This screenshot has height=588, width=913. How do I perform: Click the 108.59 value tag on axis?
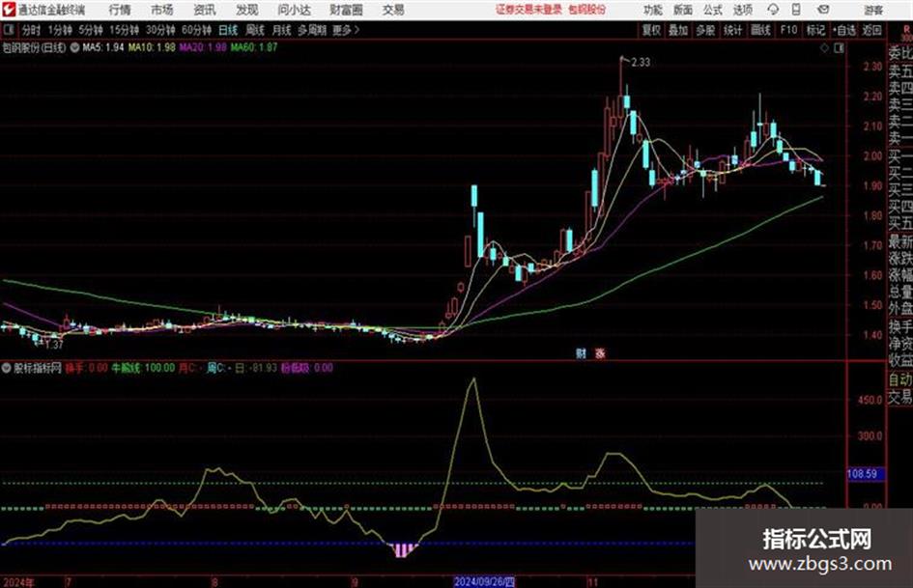(866, 474)
